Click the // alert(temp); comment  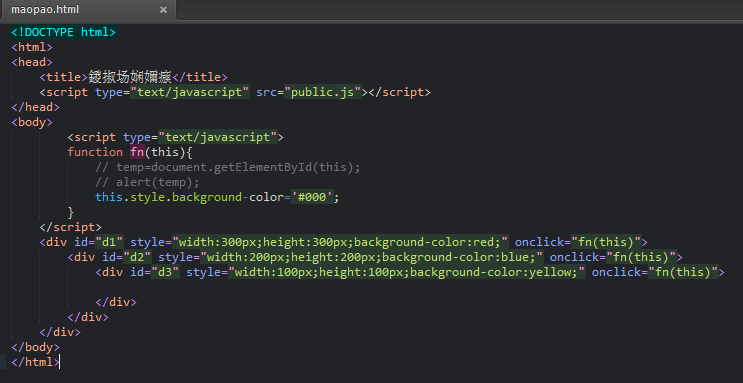click(147, 182)
